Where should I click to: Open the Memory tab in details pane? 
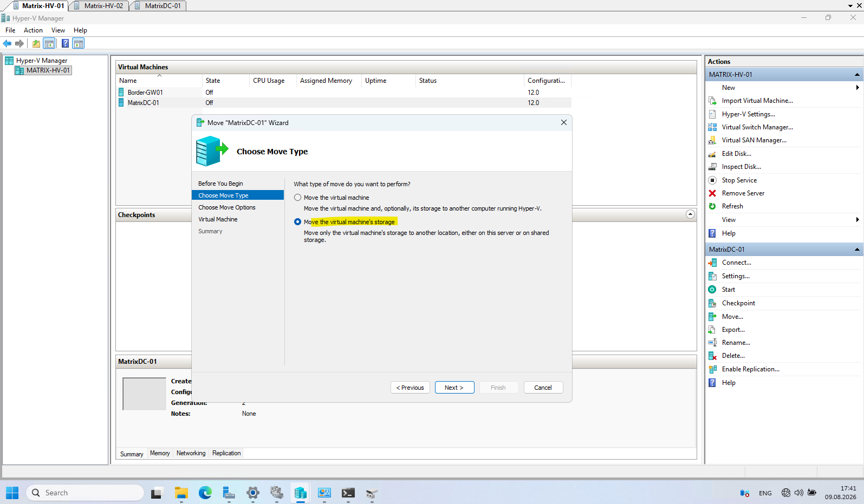pos(160,453)
